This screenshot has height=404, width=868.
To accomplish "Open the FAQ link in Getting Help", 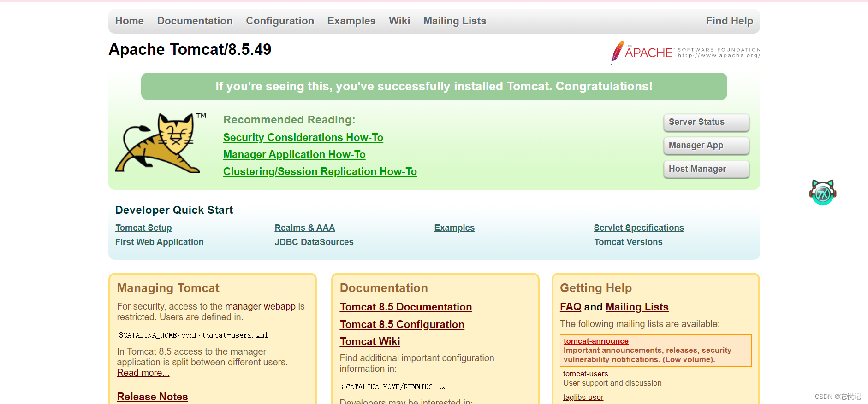I will pyautogui.click(x=571, y=307).
